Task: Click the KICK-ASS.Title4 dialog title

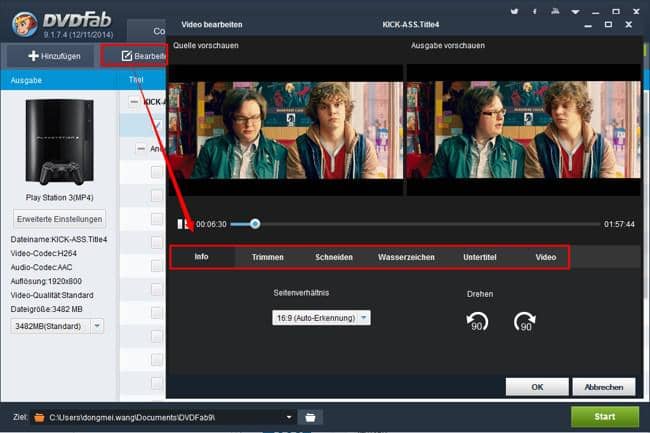Action: point(410,25)
